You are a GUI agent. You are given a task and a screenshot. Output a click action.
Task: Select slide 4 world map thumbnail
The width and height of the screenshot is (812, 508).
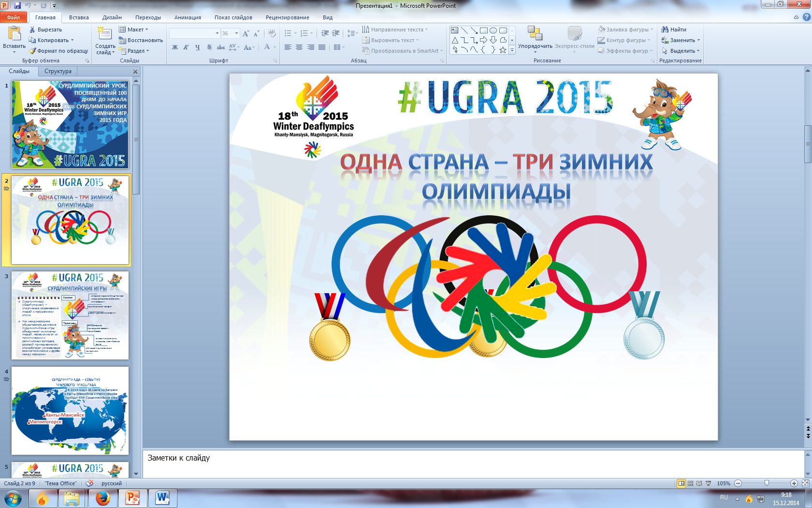pyautogui.click(x=70, y=411)
